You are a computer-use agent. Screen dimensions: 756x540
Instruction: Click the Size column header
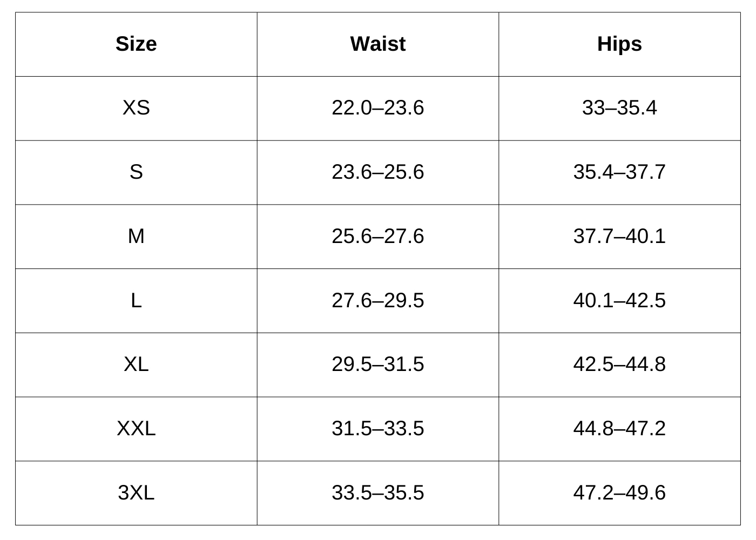[x=136, y=44]
